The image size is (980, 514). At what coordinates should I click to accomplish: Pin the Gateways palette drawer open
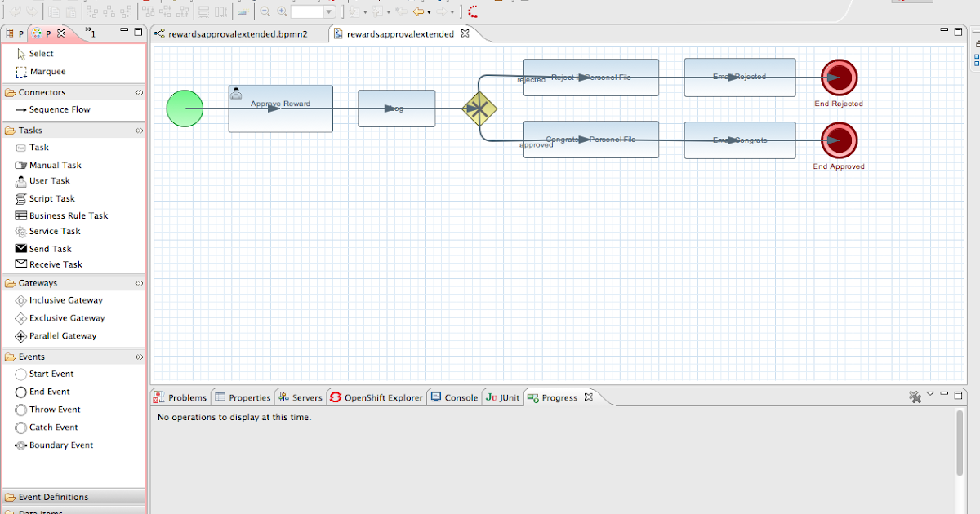[139, 283]
